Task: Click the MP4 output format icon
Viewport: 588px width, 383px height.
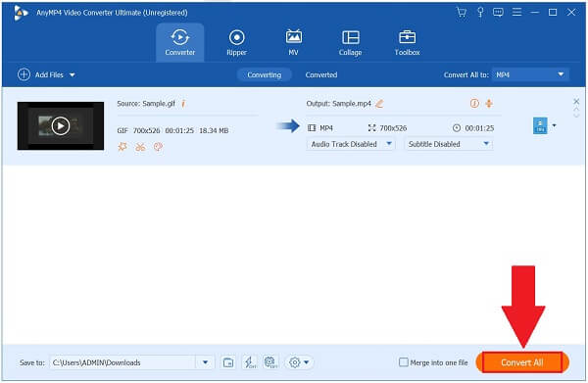Action: click(540, 125)
